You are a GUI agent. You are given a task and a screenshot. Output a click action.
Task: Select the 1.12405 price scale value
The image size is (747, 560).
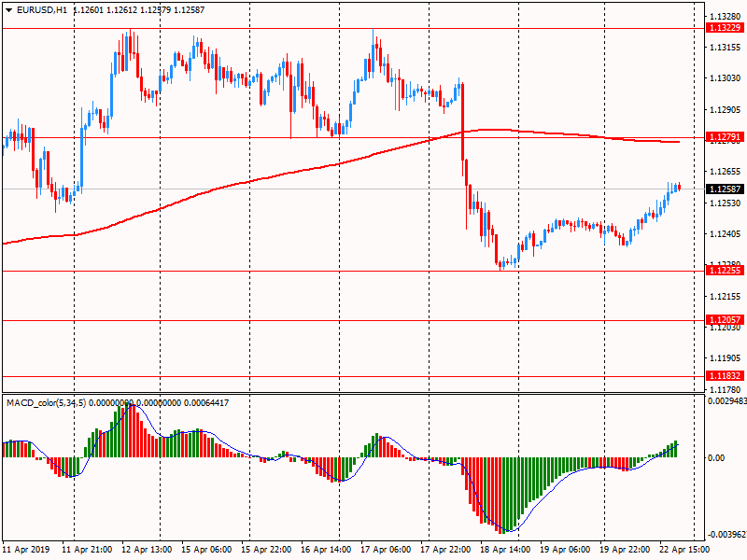tap(726, 234)
